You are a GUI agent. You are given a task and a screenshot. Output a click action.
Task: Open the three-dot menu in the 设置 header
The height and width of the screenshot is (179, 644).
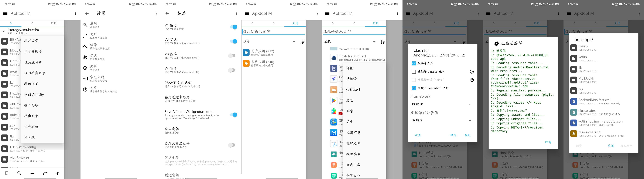156,14
